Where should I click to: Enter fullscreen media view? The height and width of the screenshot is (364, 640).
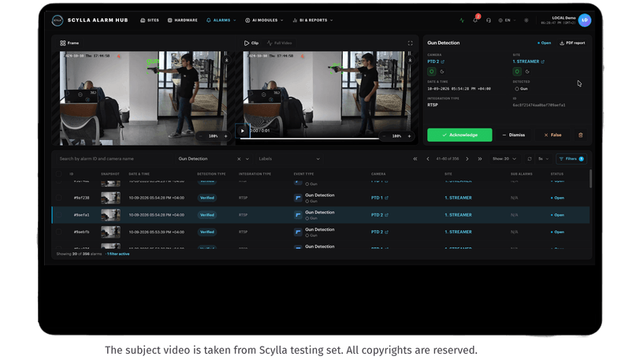410,43
